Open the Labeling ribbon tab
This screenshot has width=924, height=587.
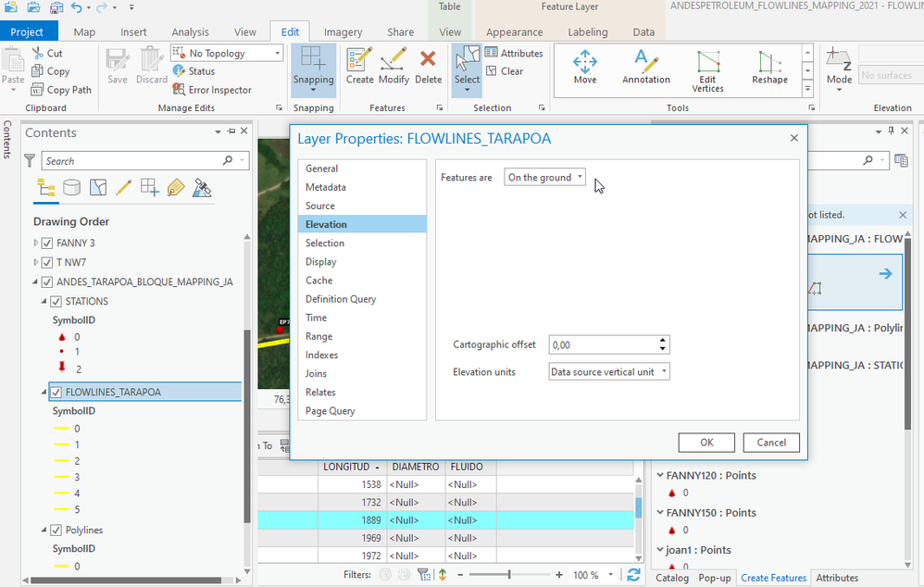[x=588, y=31]
